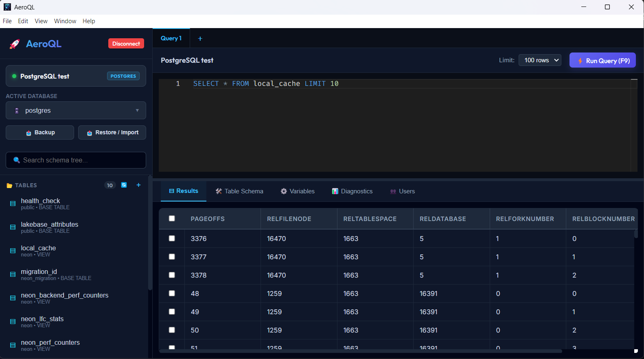This screenshot has height=359, width=644.
Task: Click the AeroQL title bar app icon
Action: [7, 7]
